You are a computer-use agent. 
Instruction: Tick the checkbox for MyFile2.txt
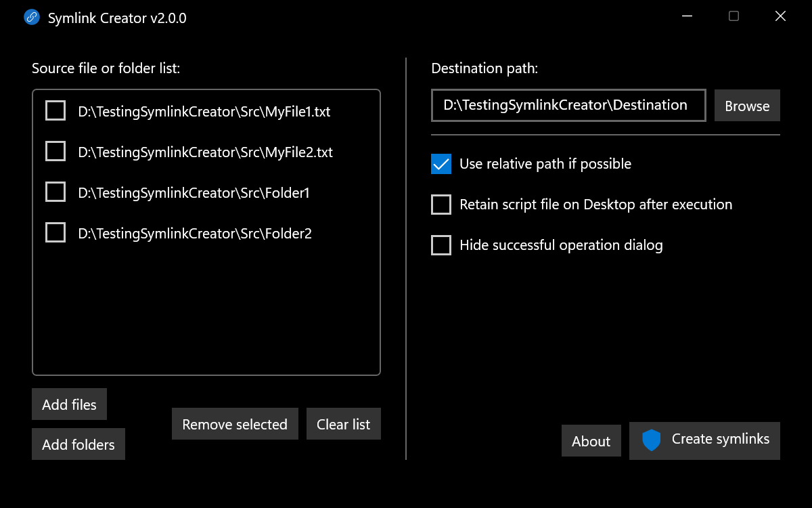55,151
